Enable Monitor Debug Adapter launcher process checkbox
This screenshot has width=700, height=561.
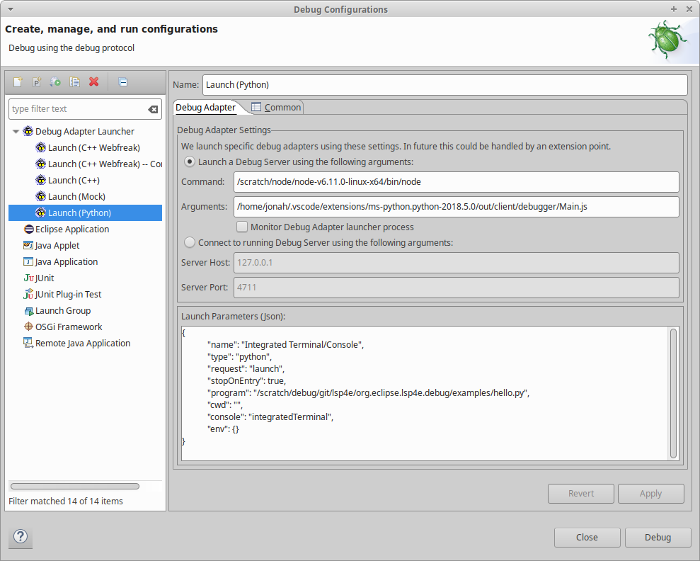pos(242,227)
